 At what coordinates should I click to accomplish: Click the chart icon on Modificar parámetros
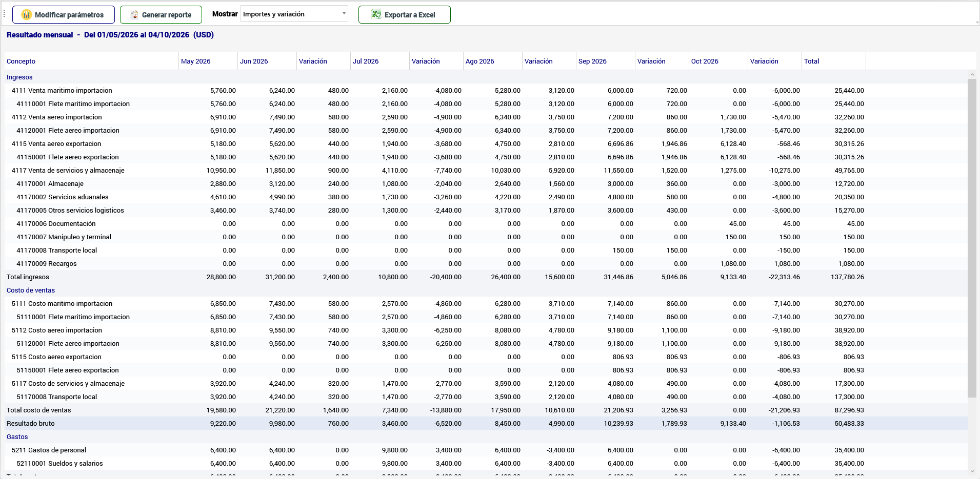[x=27, y=15]
